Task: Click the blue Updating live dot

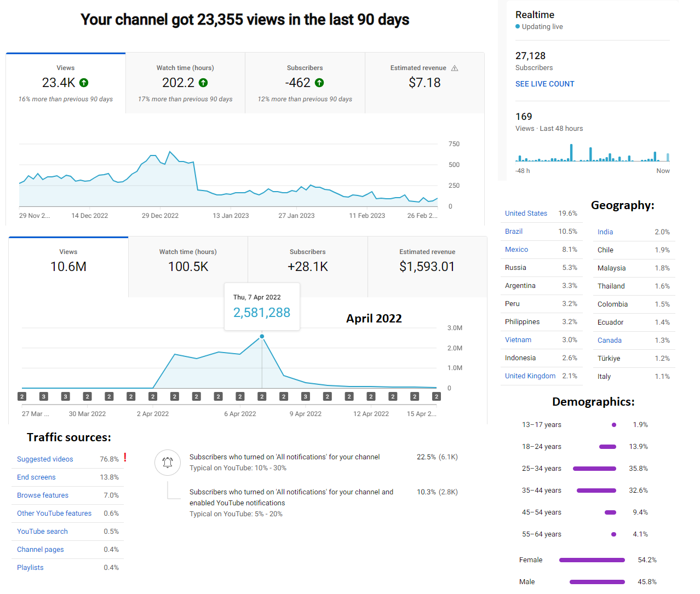Action: pyautogui.click(x=518, y=26)
